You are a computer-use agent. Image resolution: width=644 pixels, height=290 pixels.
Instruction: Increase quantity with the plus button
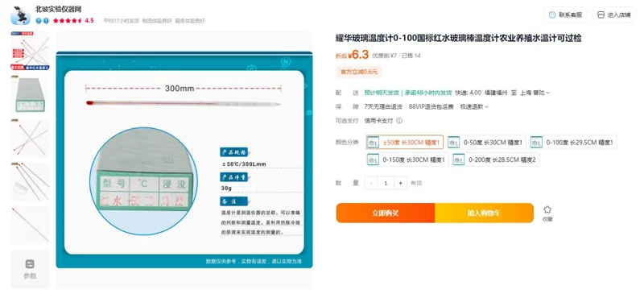coord(400,183)
